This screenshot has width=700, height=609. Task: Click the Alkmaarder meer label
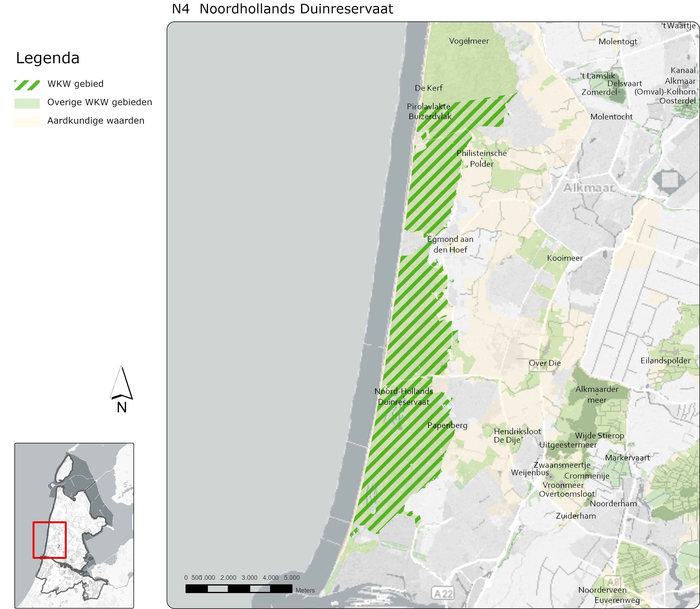coord(597,395)
